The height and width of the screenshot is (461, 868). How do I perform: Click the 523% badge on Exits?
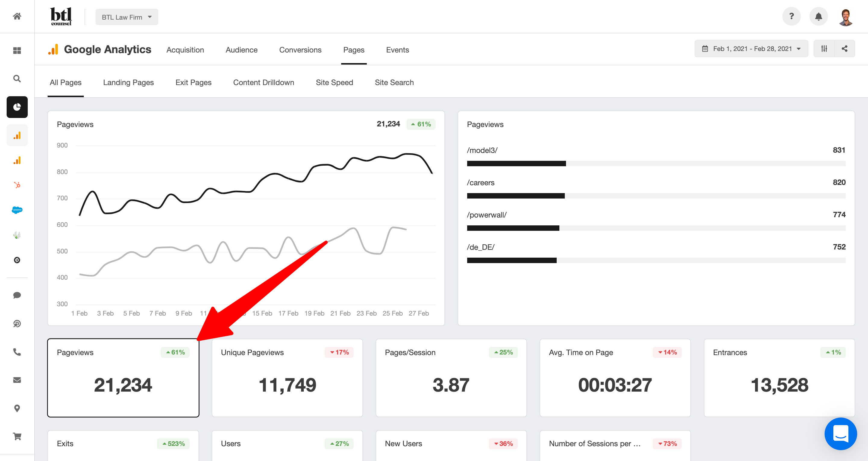[x=173, y=444]
